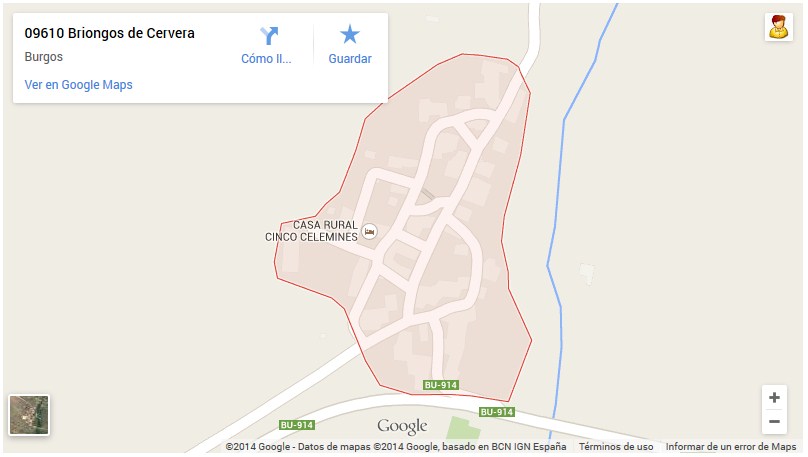Click the Guardar text label
The height and width of the screenshot is (457, 808).
[350, 59]
